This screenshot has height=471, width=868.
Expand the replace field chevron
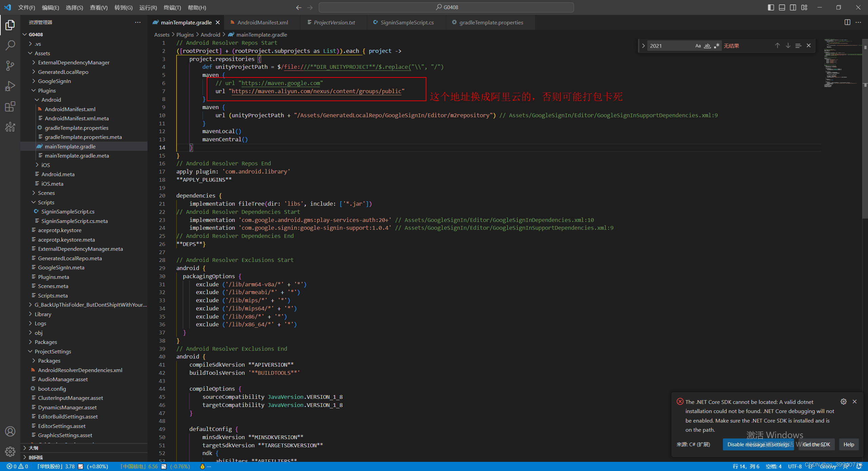click(643, 46)
